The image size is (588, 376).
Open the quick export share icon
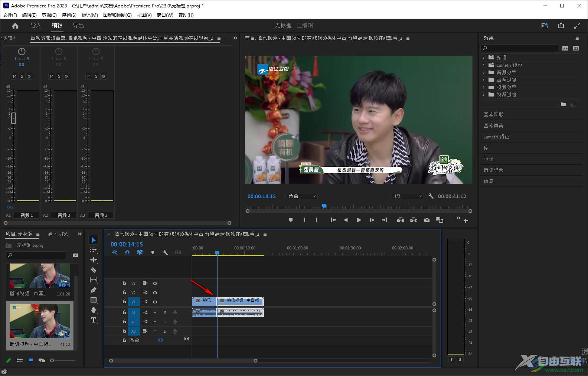561,26
